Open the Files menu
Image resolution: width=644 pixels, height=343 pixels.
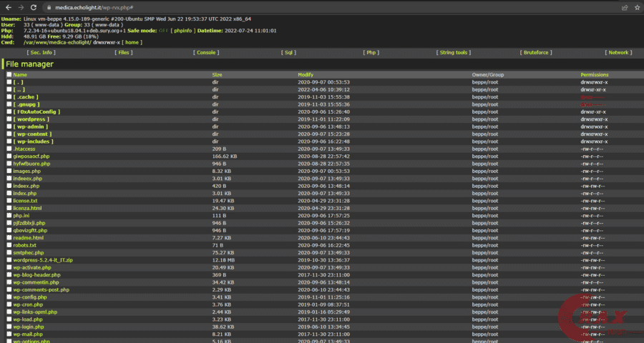click(124, 52)
